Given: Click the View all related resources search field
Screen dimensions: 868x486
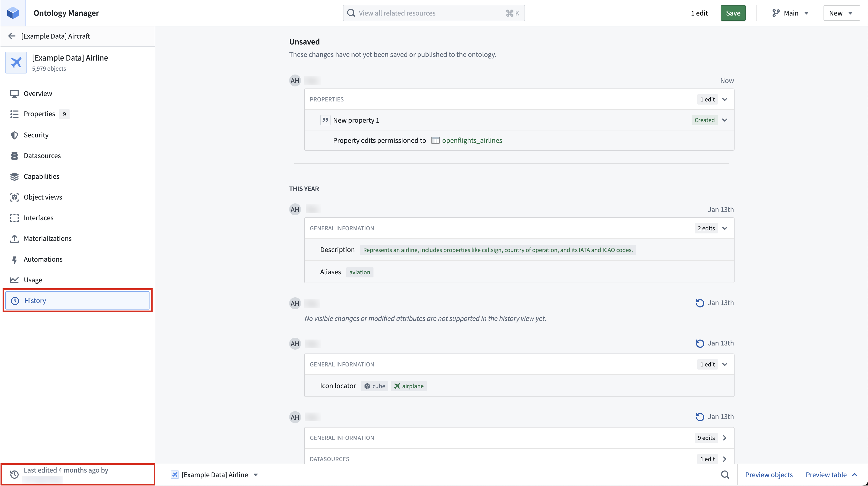Looking at the screenshot, I should (434, 13).
